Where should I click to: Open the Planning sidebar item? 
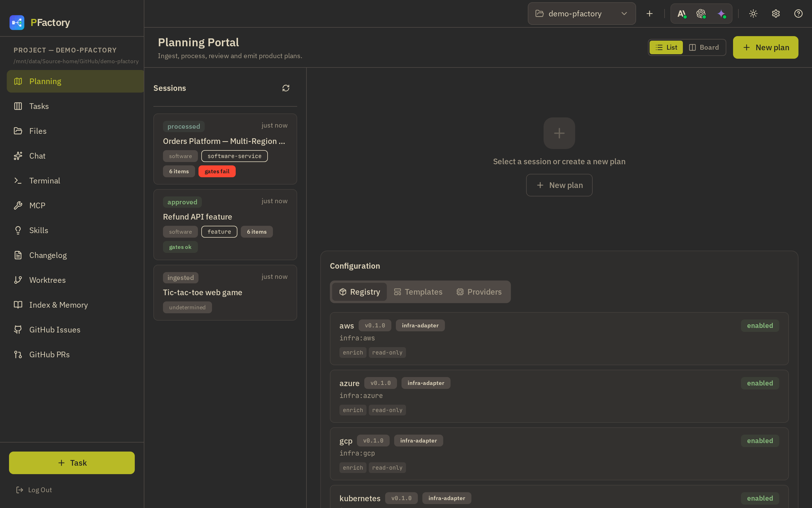coord(75,81)
